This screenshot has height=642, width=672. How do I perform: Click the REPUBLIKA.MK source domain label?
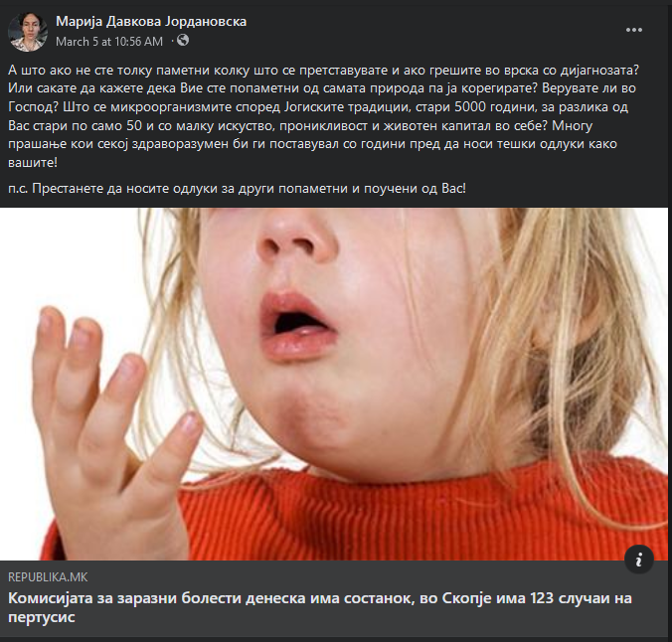(x=48, y=577)
